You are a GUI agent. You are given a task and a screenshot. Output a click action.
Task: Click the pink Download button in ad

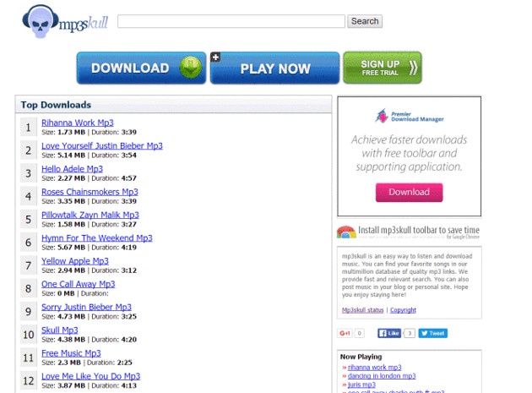coord(410,192)
